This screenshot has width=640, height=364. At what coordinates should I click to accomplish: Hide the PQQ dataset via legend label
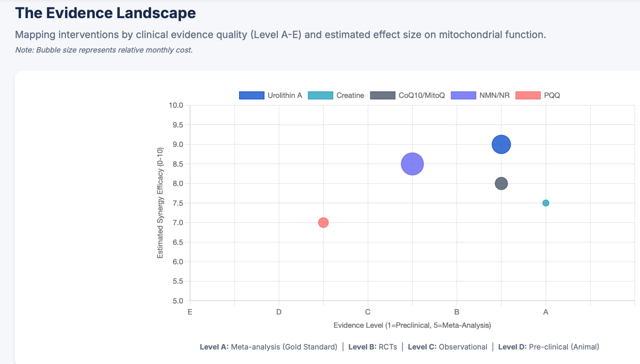552,95
